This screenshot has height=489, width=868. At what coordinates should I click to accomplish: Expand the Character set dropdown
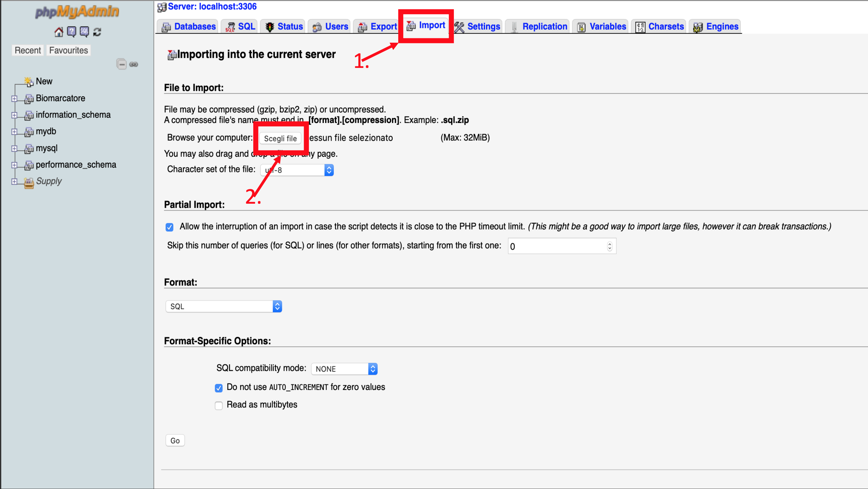tap(328, 169)
